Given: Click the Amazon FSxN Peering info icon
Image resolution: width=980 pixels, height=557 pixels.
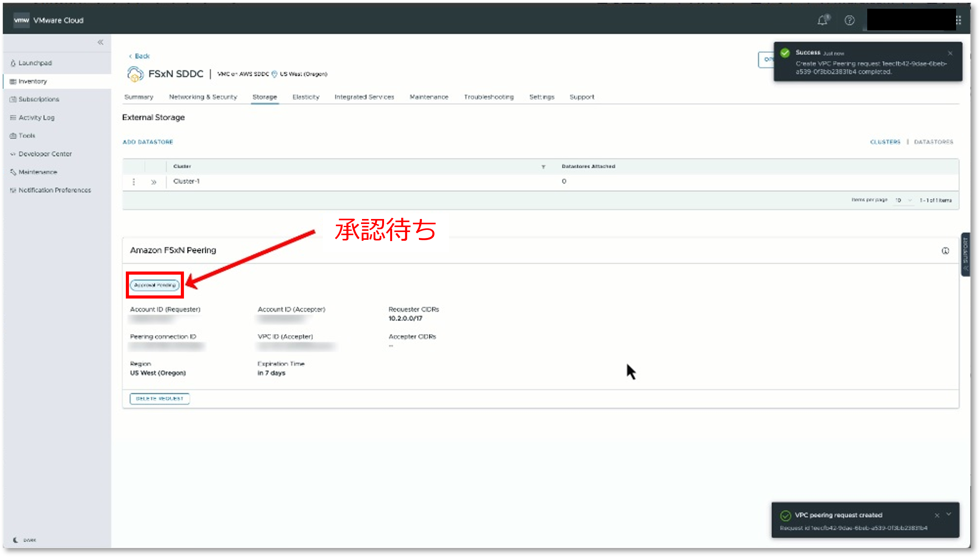Looking at the screenshot, I should (945, 251).
